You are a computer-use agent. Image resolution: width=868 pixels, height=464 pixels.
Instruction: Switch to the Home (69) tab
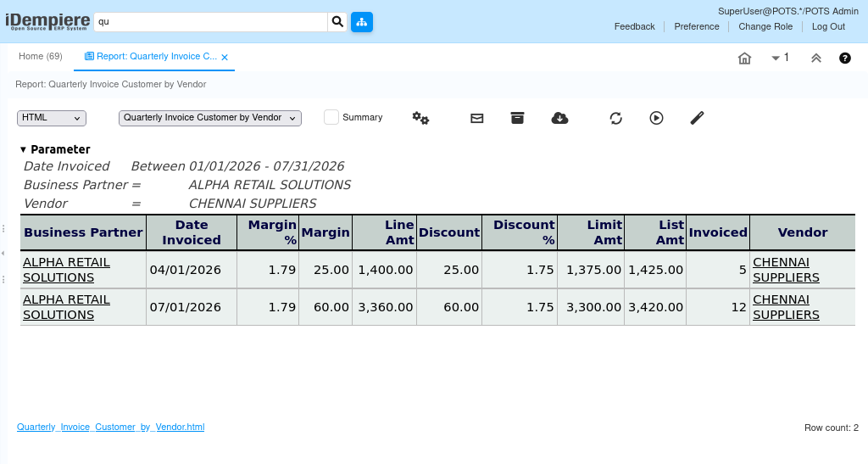[x=41, y=57]
